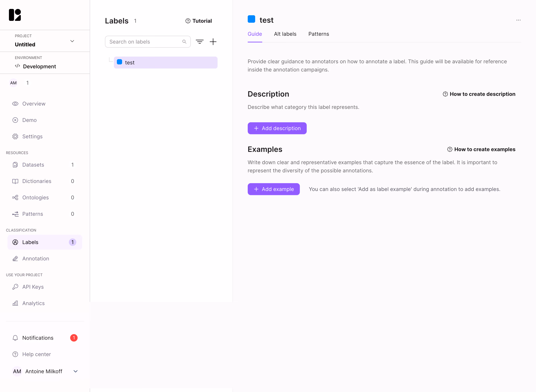
Task: Open the three-dot menu for test label
Action: 519,20
